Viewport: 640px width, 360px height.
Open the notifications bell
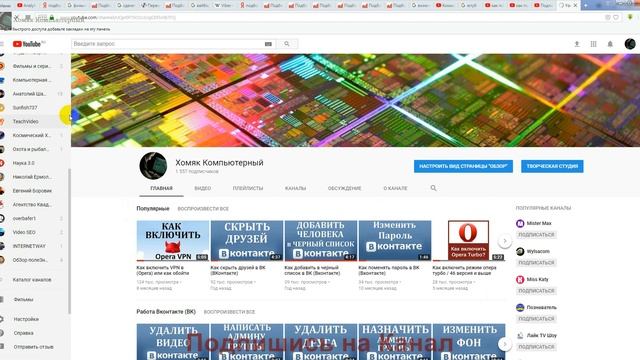(610, 44)
